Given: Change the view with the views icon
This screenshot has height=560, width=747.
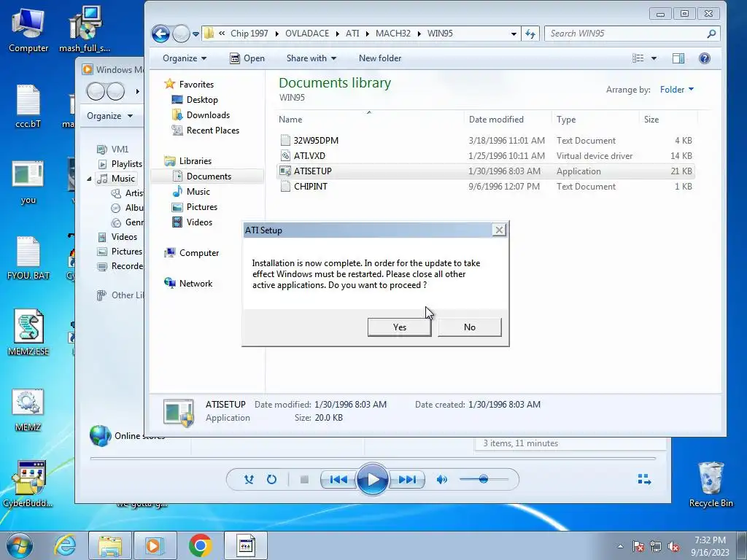Looking at the screenshot, I should [638, 58].
